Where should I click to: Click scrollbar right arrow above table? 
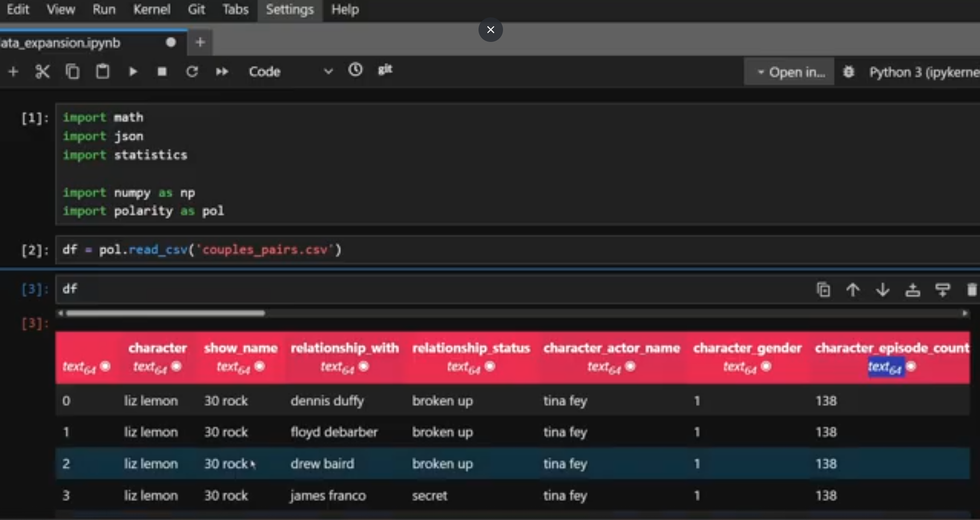(x=965, y=313)
